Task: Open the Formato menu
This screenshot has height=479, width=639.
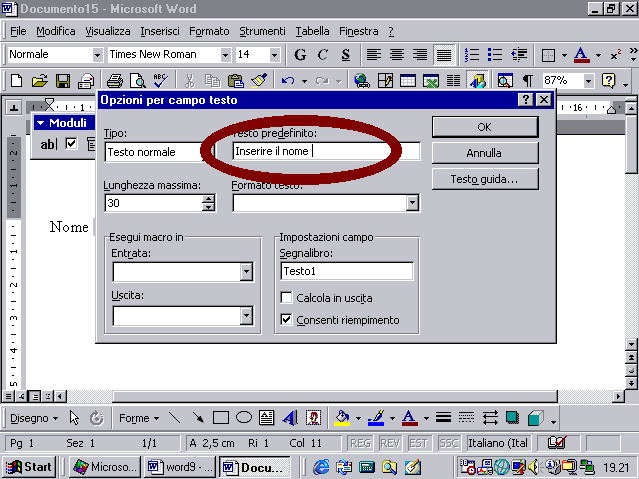Action: click(209, 31)
